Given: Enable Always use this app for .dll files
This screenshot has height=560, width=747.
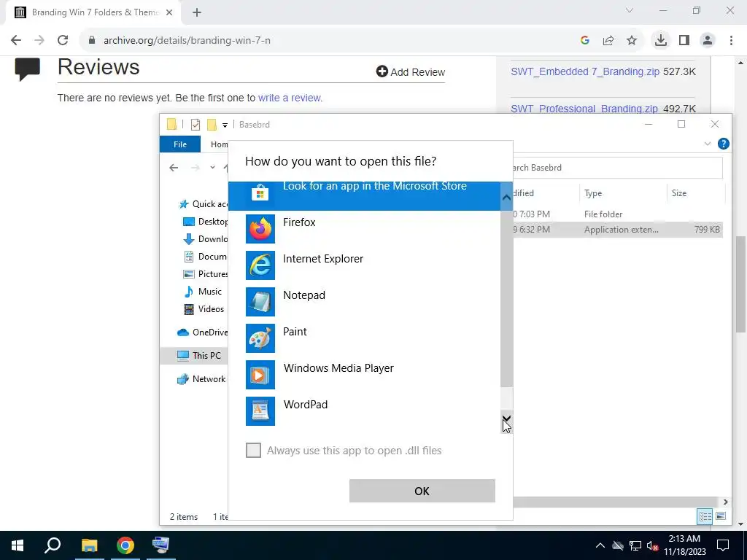Looking at the screenshot, I should 253,450.
